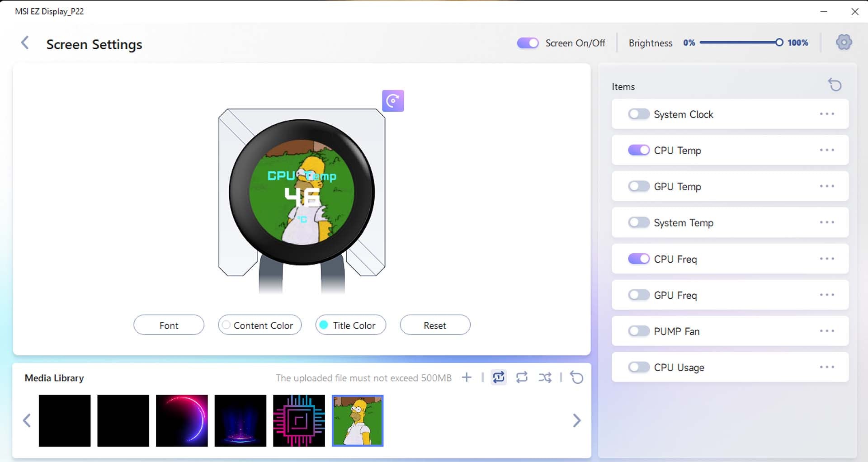Screen dimensions: 868x462
Task: Open System Temp more options menu
Action: click(x=827, y=222)
